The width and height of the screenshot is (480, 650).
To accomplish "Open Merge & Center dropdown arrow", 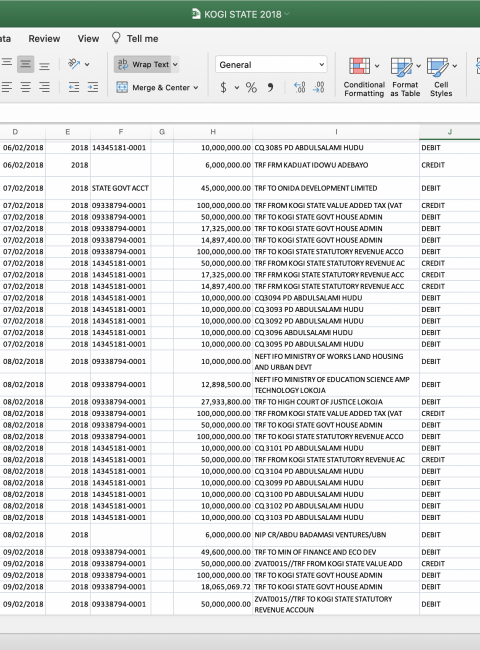I will (x=196, y=87).
